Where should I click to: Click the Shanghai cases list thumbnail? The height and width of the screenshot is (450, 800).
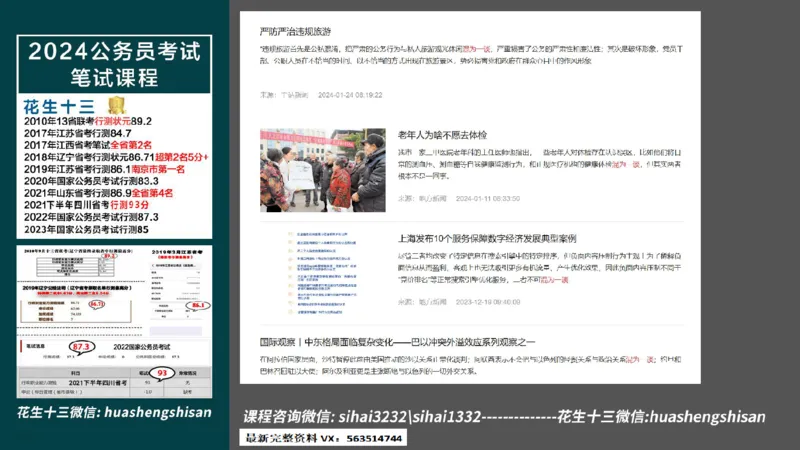[322, 272]
